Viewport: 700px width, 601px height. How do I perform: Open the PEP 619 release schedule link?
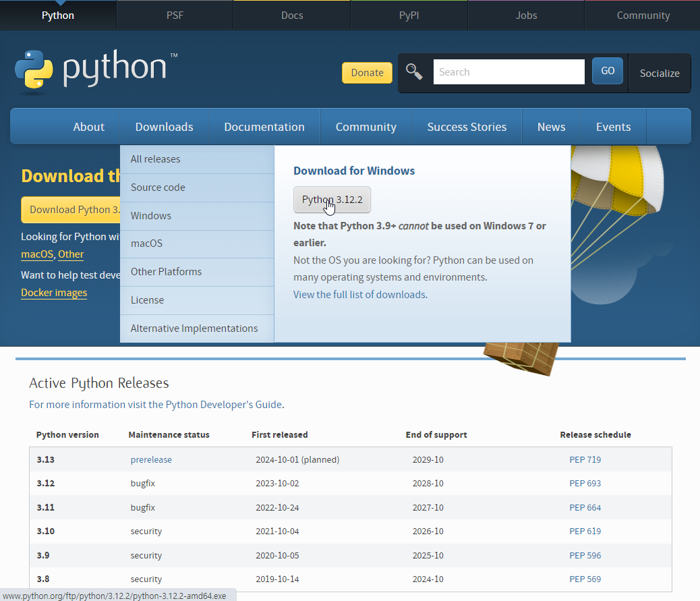coord(585,531)
